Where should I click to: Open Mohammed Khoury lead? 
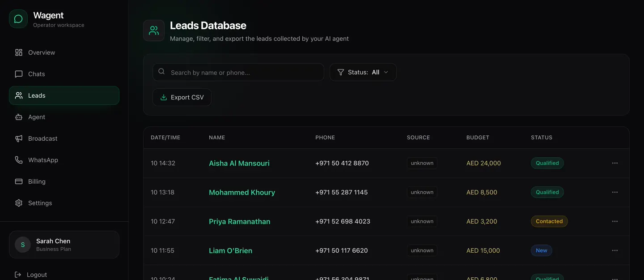click(242, 192)
